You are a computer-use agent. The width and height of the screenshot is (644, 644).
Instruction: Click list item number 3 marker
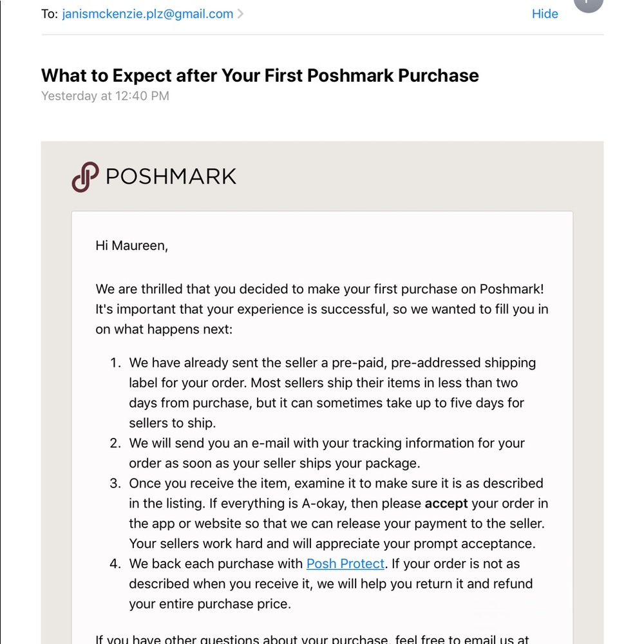tap(115, 484)
